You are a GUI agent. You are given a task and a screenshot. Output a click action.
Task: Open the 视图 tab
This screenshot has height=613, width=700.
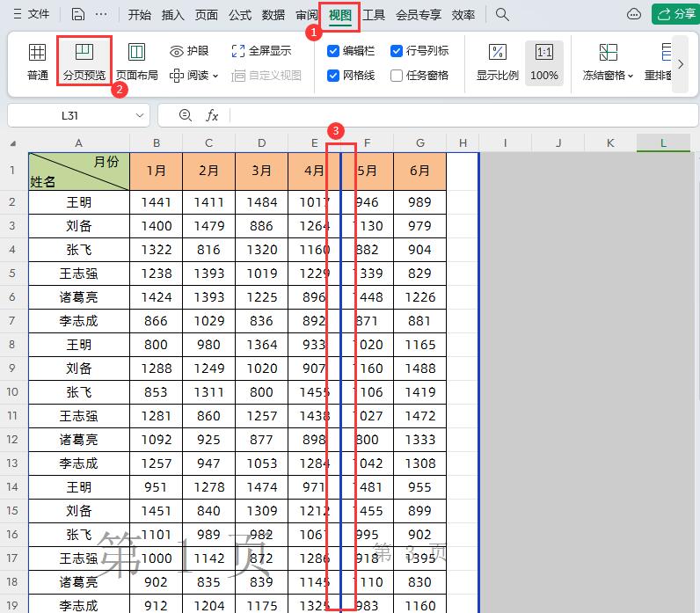pos(340,15)
